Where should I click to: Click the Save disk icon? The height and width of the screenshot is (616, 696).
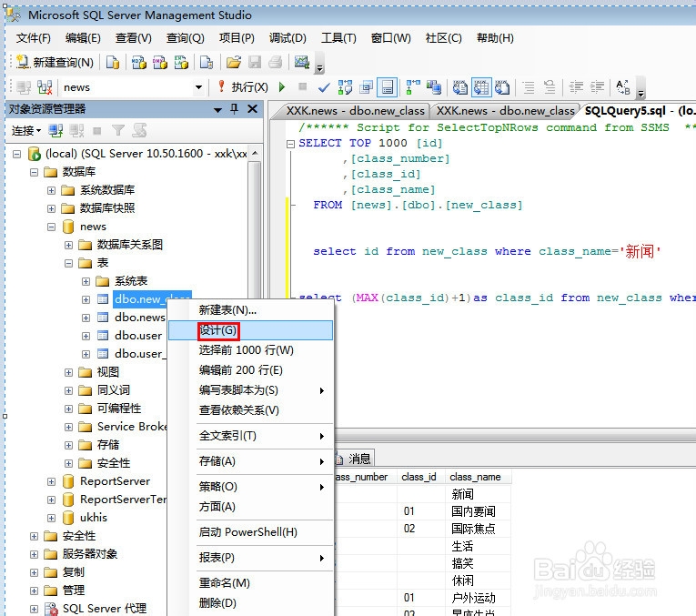click(255, 63)
